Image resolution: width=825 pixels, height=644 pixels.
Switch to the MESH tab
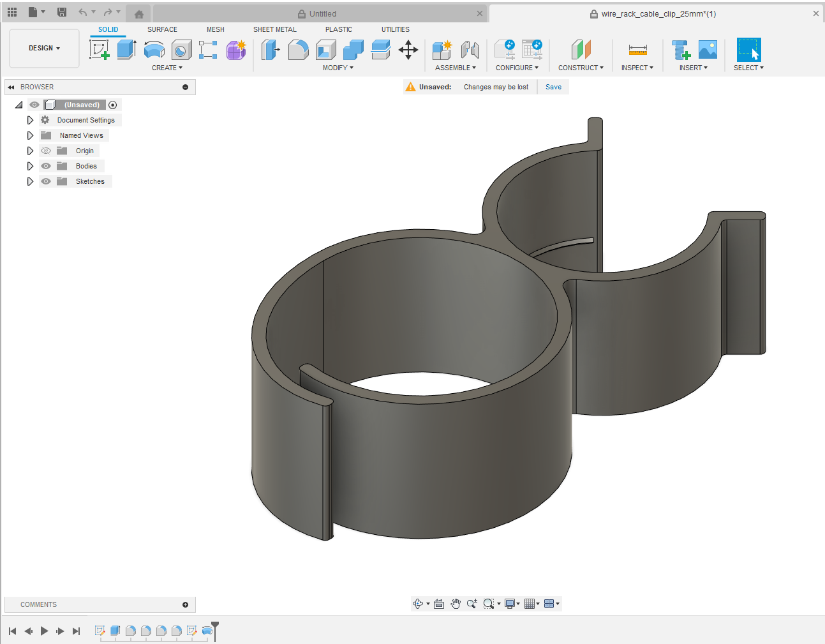(x=216, y=29)
